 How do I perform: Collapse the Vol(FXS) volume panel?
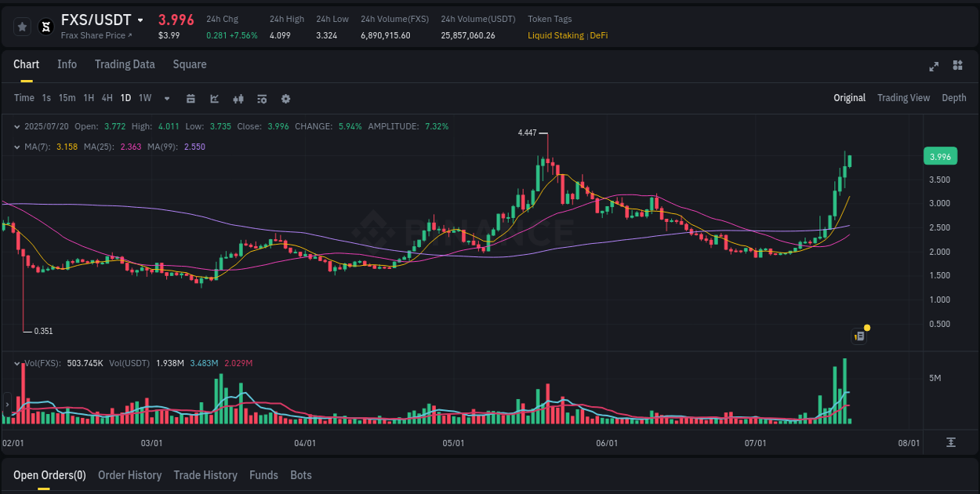pos(17,363)
